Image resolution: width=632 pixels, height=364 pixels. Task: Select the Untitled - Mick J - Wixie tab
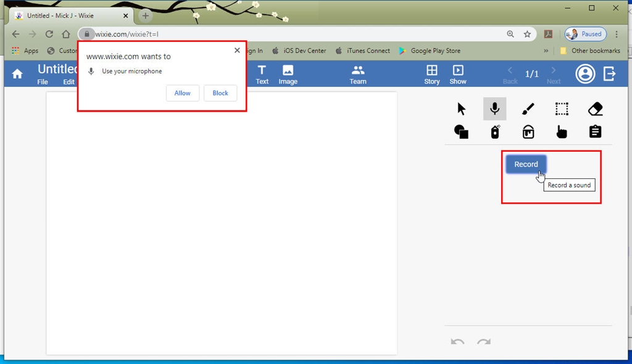coord(70,15)
